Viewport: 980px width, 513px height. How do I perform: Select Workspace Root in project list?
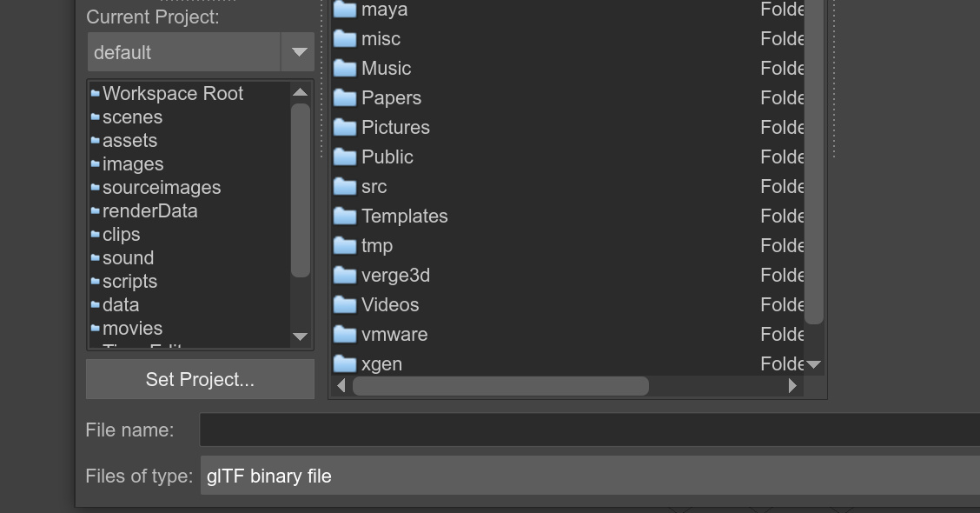coord(173,93)
